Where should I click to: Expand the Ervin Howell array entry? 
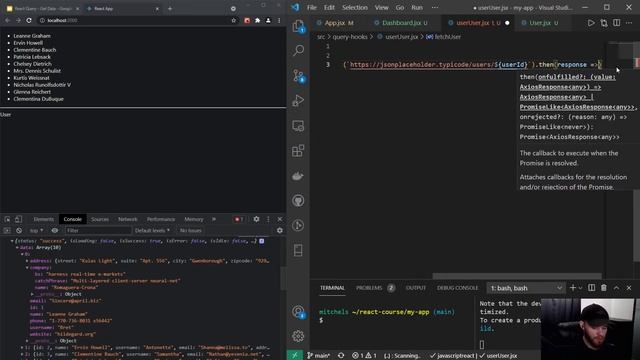(22, 347)
